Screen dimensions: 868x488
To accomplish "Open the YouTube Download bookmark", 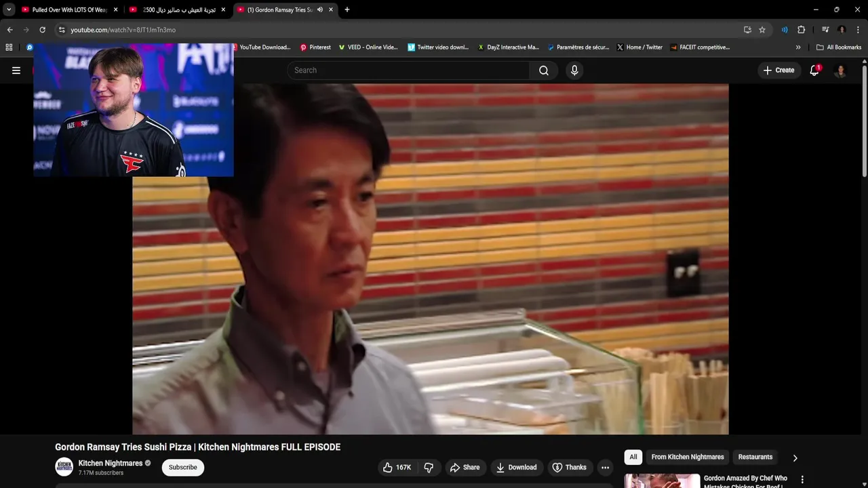I will [x=263, y=47].
